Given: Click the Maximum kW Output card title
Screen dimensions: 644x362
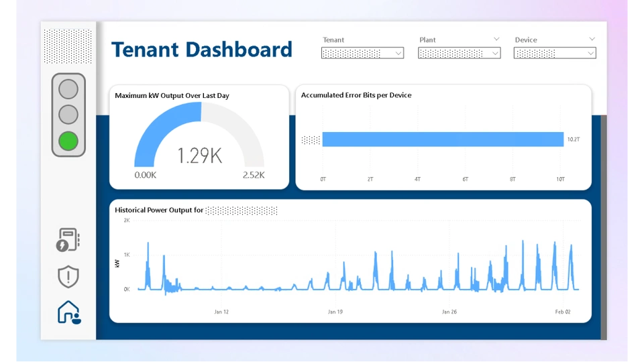Looking at the screenshot, I should coord(172,96).
